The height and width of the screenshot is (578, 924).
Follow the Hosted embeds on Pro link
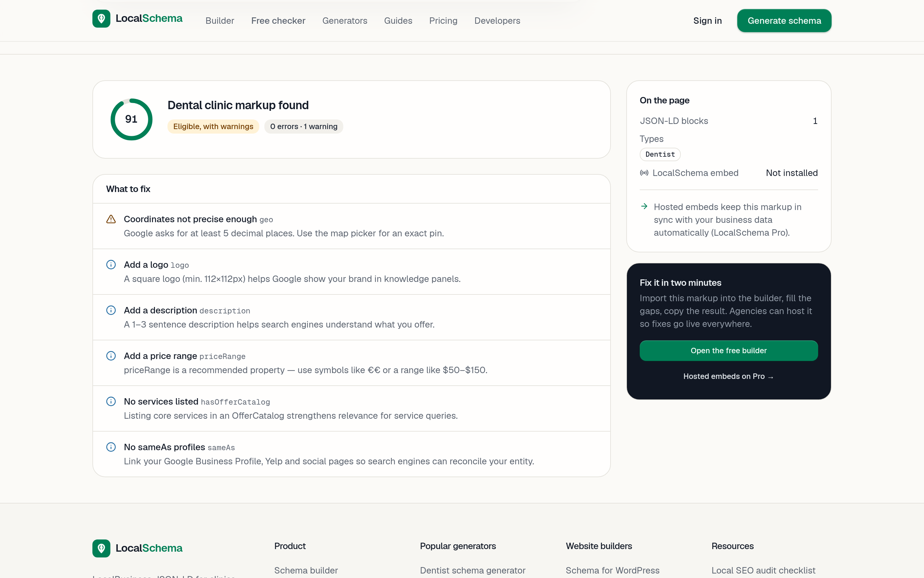pyautogui.click(x=729, y=377)
